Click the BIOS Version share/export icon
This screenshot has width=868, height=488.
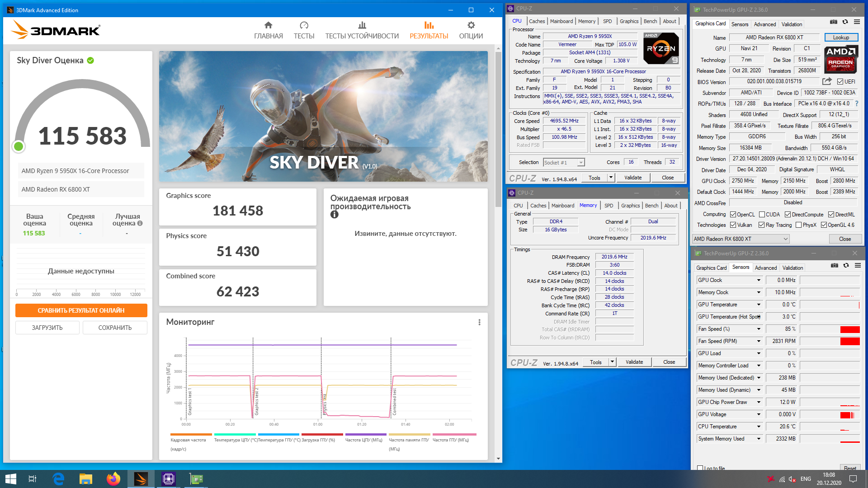827,81
